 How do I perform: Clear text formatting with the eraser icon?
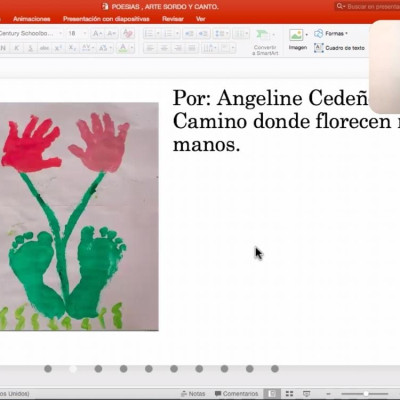point(128,34)
